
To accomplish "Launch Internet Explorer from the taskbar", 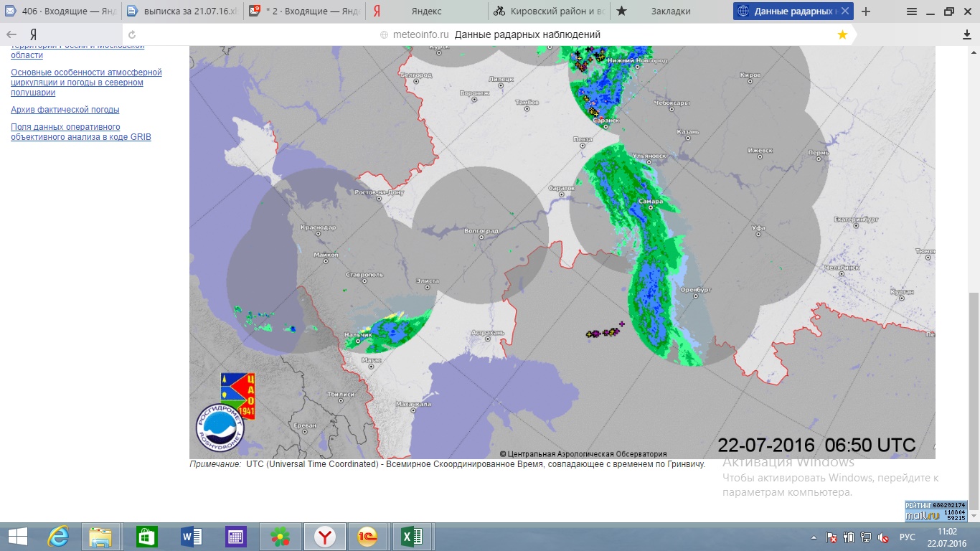I will [x=57, y=537].
